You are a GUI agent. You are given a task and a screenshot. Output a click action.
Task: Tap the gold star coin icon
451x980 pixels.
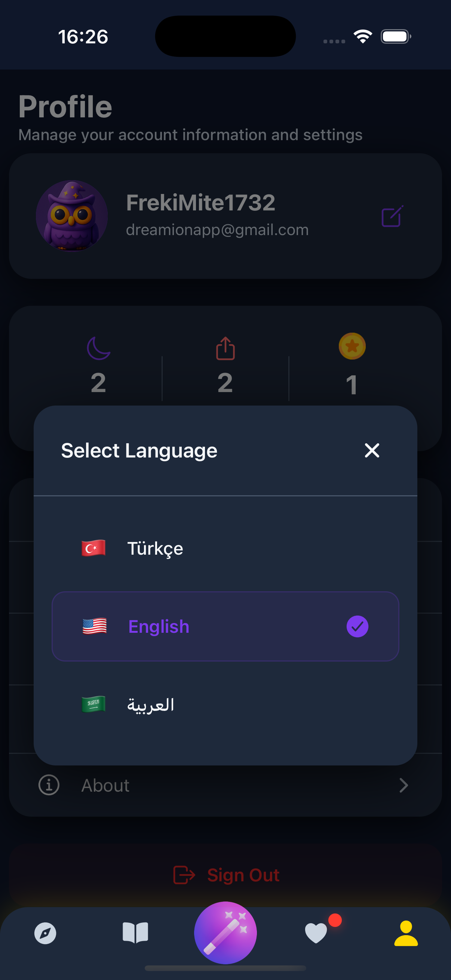tap(352, 346)
